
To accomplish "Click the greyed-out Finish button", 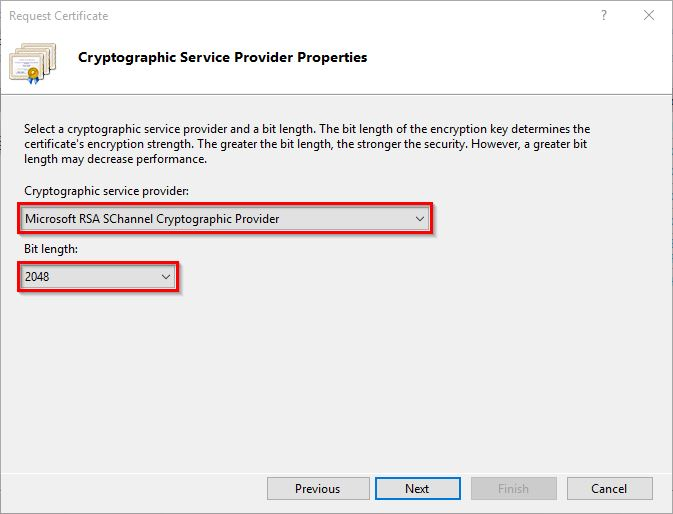I will tap(513, 489).
